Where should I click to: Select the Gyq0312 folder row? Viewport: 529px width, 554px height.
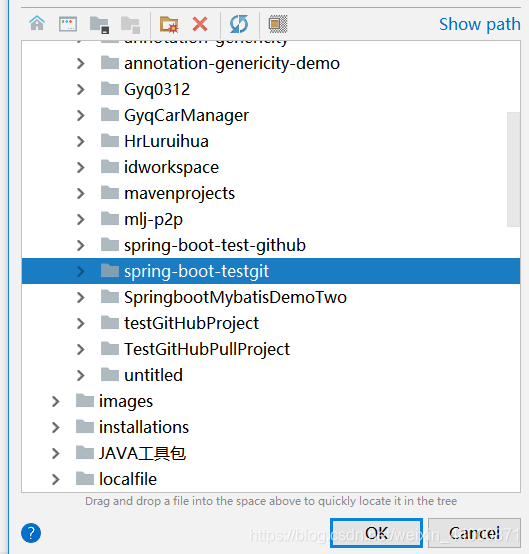point(271,89)
